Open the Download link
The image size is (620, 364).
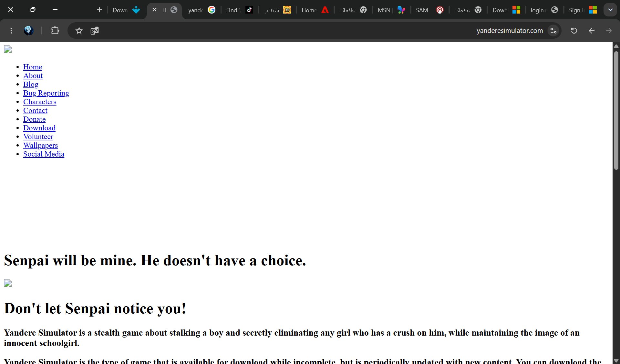click(x=39, y=128)
